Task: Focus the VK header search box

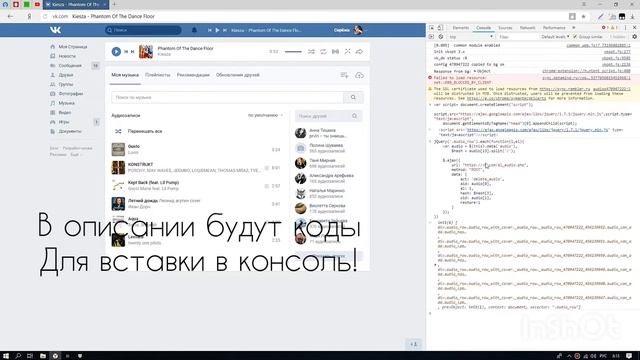Action: (x=143, y=30)
